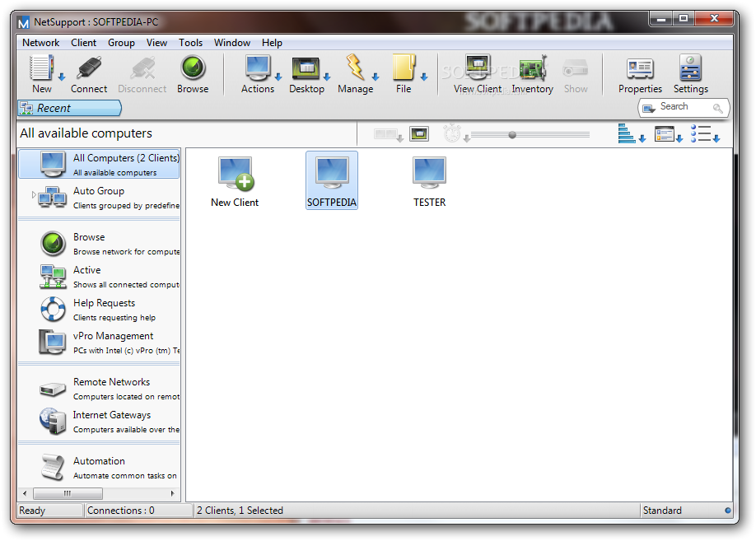756x541 pixels.
Task: Open the Help menu
Action: pyautogui.click(x=272, y=43)
